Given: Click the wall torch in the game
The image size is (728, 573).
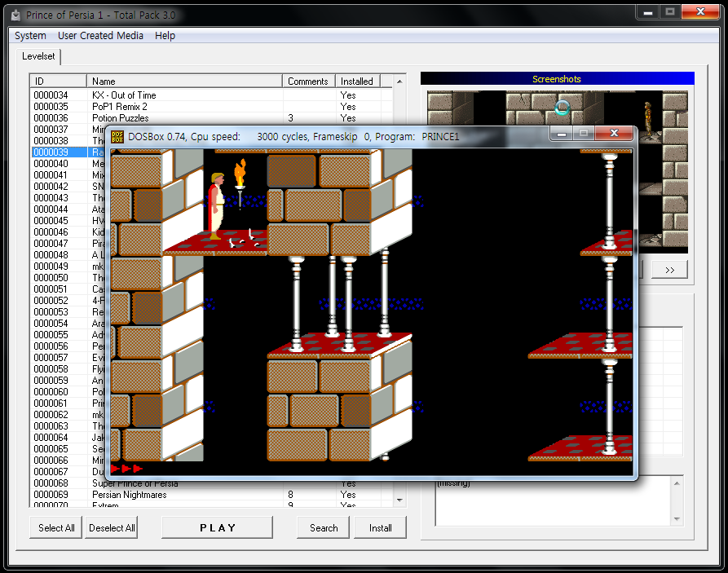Looking at the screenshot, I should [240, 183].
